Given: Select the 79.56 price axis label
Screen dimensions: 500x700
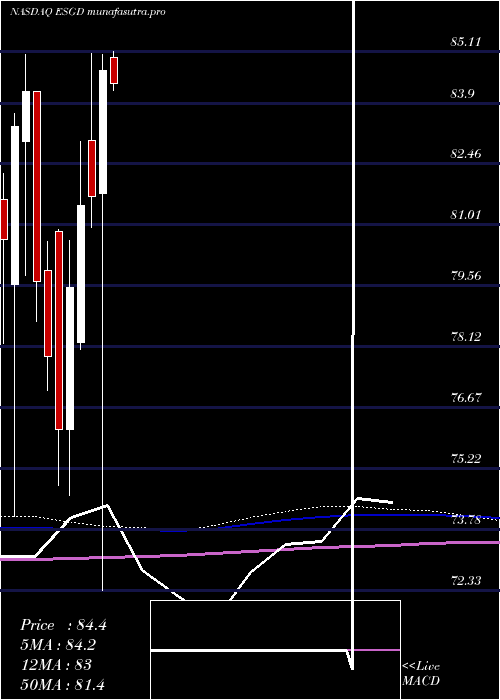Looking at the screenshot, I should click(x=466, y=275).
